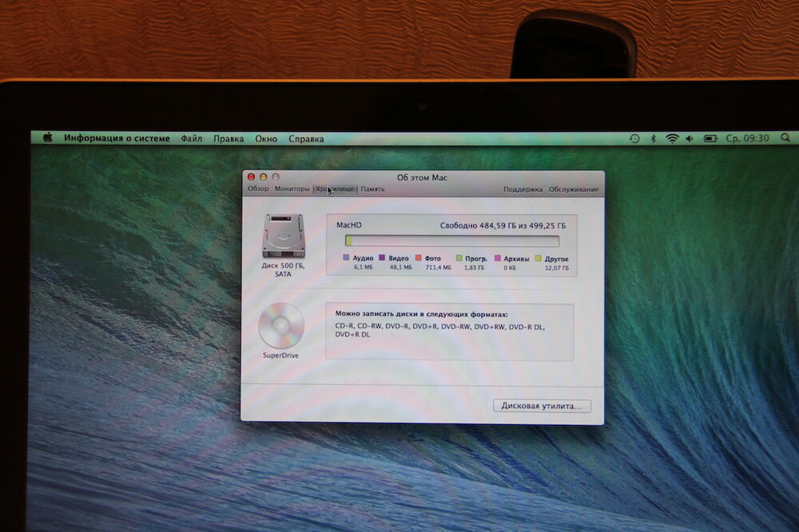Click the MacHD volume name
The height and width of the screenshot is (532, 799).
tap(349, 224)
